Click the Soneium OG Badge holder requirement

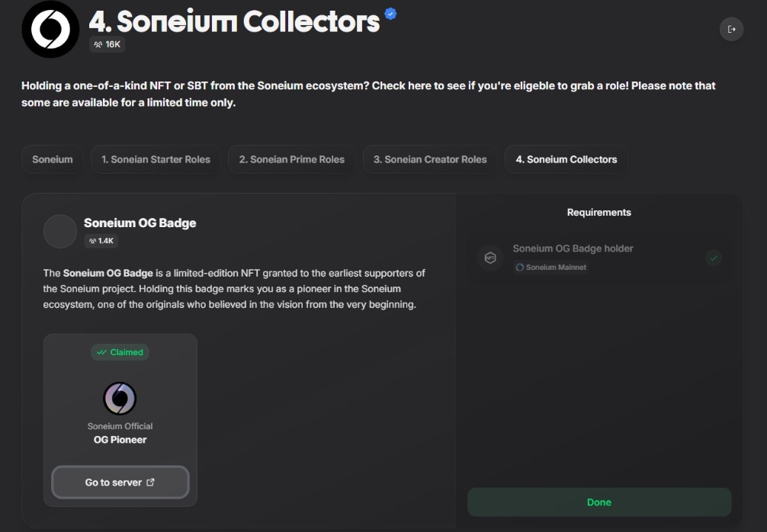tap(599, 258)
